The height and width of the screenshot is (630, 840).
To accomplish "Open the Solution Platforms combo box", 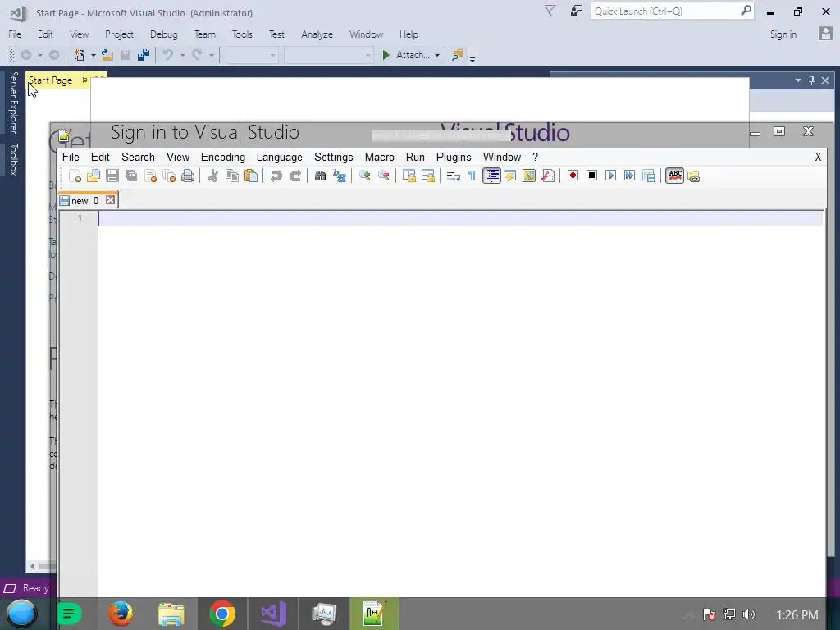I will (x=328, y=55).
